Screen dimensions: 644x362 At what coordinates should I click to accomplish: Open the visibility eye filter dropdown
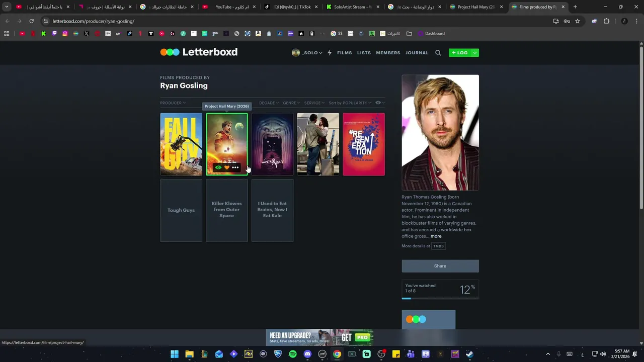[380, 103]
